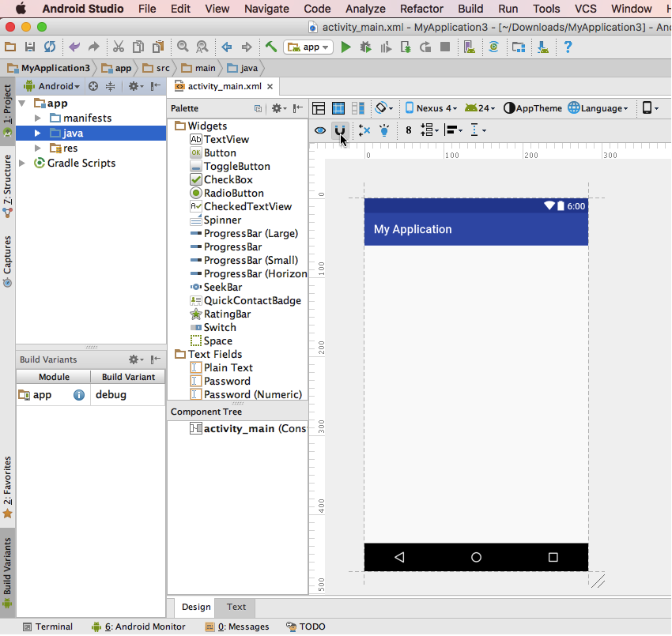The height and width of the screenshot is (636, 672).
Task: Select activity_main in the Component Tree
Action: pyautogui.click(x=247, y=429)
